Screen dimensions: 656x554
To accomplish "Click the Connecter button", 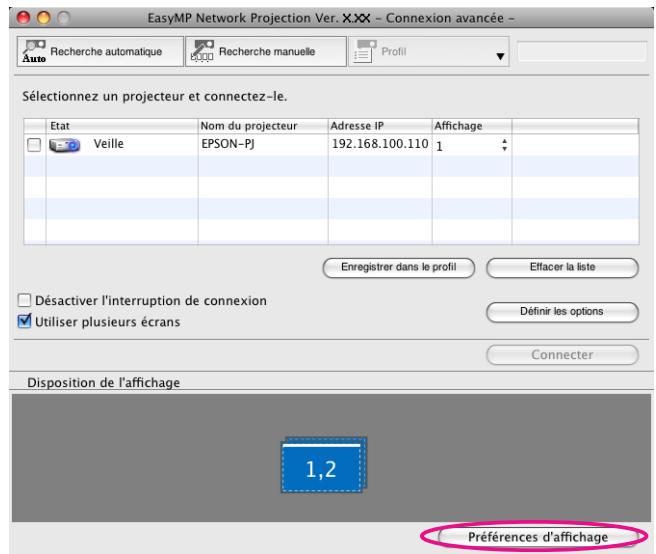I will click(562, 355).
